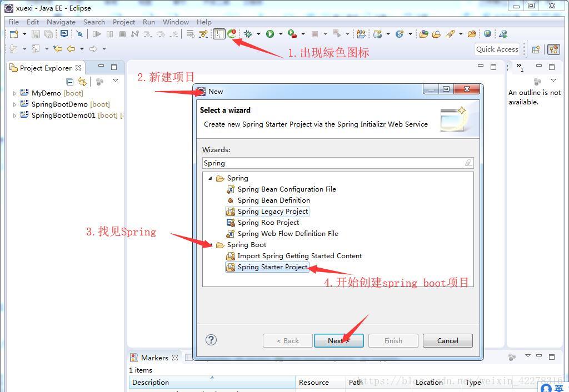Click the Debug bug icon
This screenshot has width=569, height=392.
coord(248,34)
